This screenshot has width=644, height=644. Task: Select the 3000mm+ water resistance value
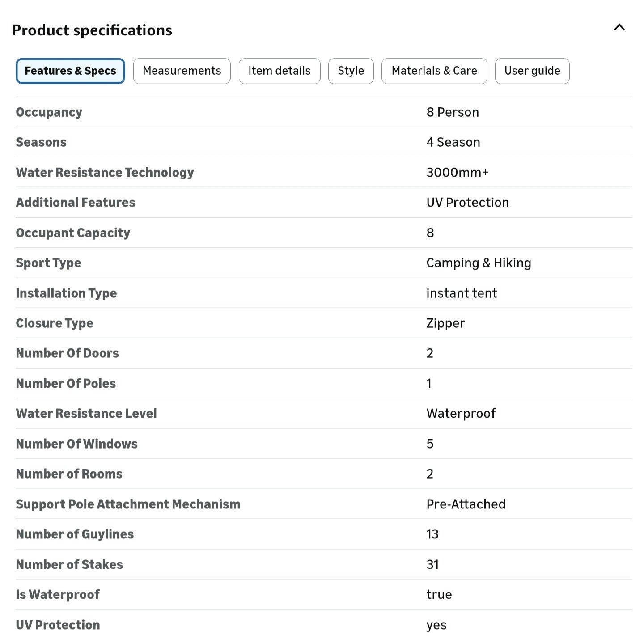[x=458, y=173]
